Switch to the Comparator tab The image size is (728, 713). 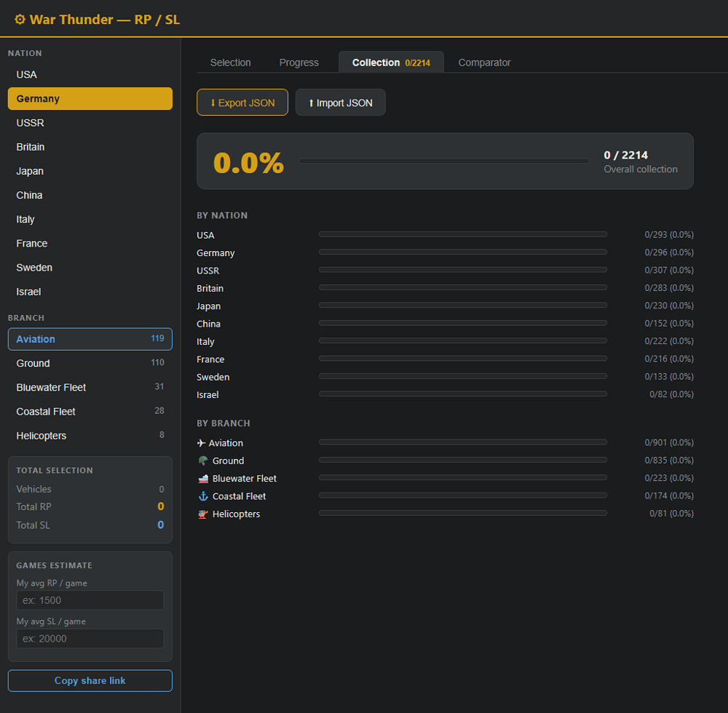[484, 63]
